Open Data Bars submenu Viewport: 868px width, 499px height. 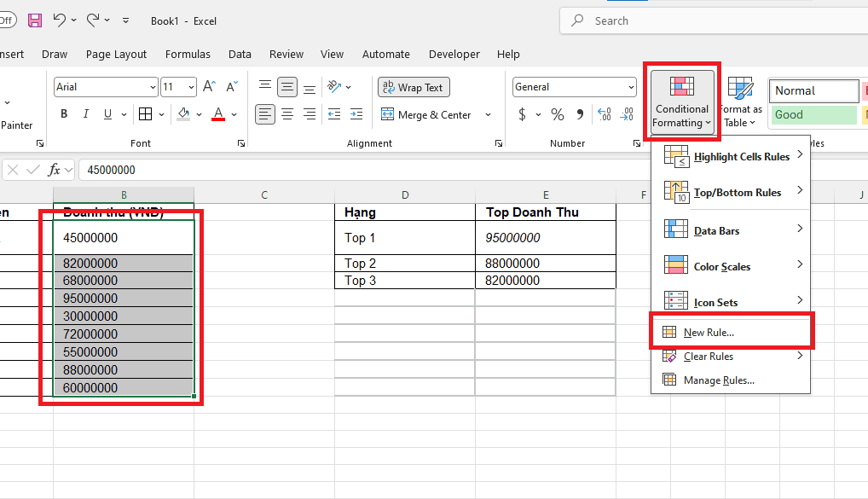coord(732,230)
